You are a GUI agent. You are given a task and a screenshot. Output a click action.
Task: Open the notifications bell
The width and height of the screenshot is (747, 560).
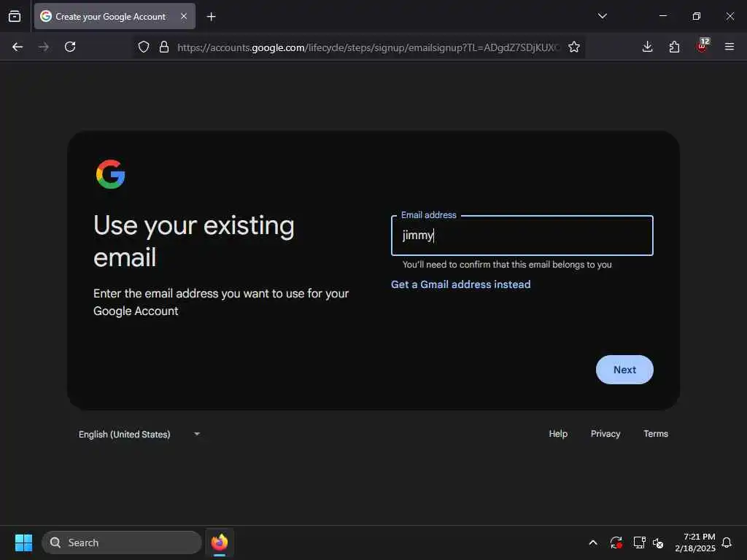coord(727,542)
